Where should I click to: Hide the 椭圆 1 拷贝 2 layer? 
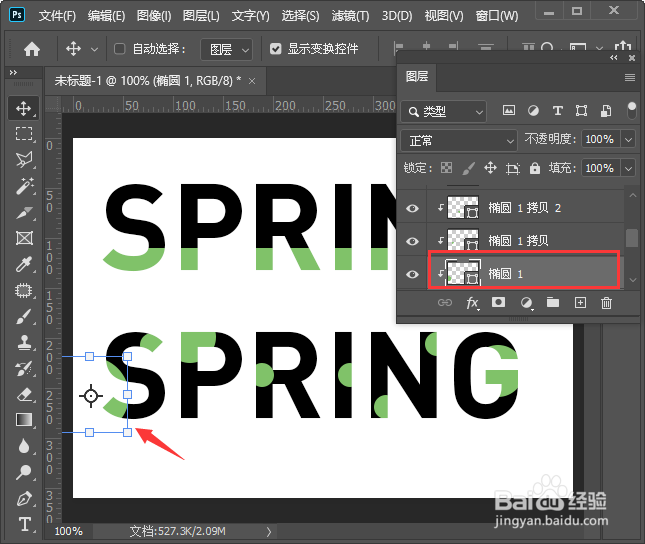pos(412,208)
